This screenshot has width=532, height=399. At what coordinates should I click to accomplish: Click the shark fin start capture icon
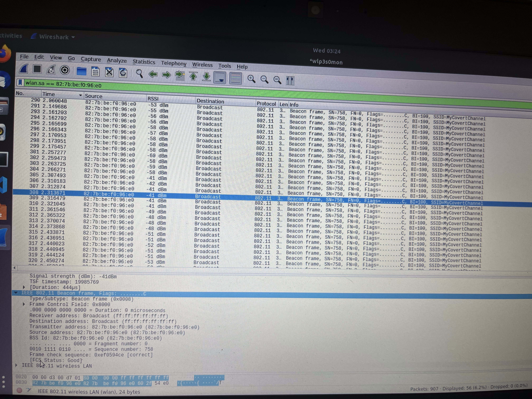24,69
